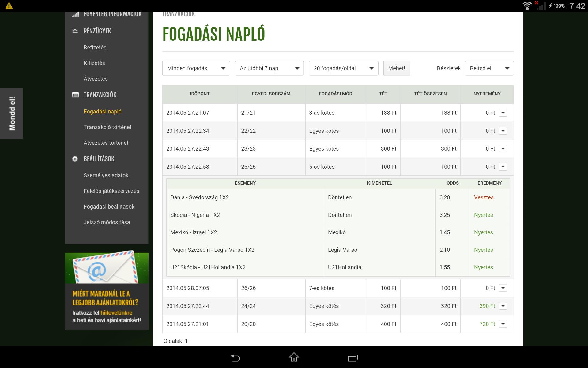The width and height of the screenshot is (588, 368).
Task: Expand details of bet 21/21
Action: pos(503,113)
